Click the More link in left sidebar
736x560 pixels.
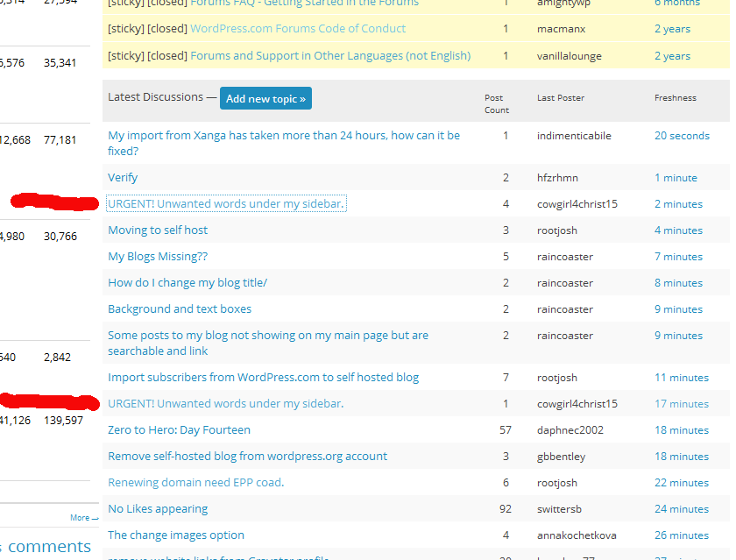[83, 518]
